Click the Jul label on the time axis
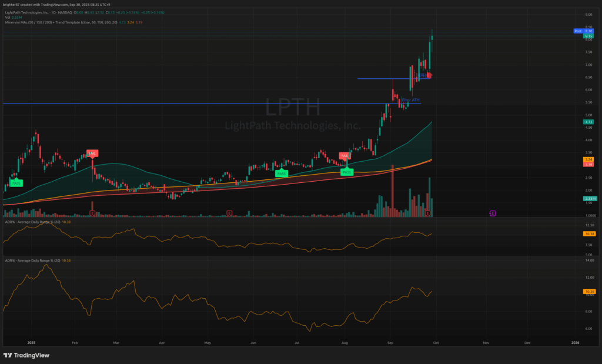602x364 pixels. (297, 342)
